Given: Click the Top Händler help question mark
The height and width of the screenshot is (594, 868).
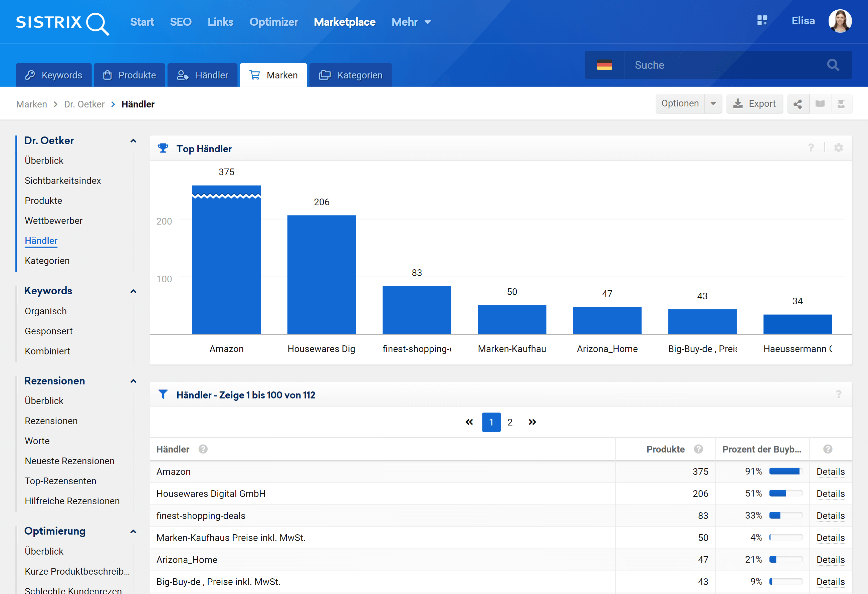Looking at the screenshot, I should [x=811, y=148].
